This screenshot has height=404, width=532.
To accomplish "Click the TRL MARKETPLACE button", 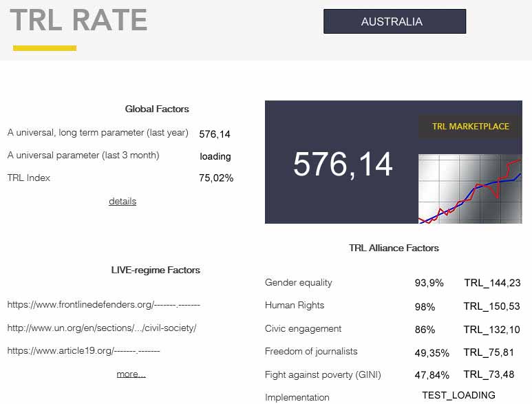I will [470, 127].
